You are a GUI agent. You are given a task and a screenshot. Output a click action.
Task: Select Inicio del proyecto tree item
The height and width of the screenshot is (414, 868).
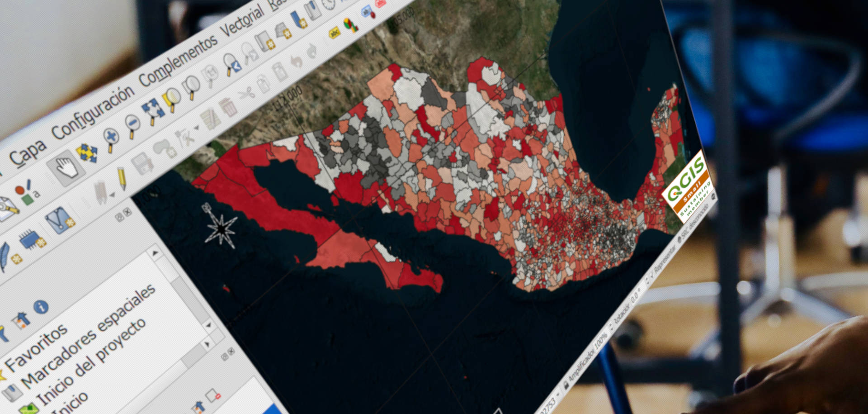pos(90,363)
